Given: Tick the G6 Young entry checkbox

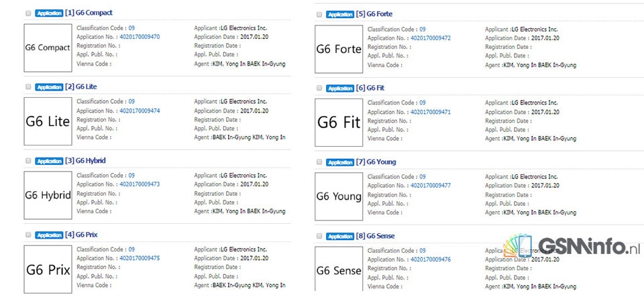Looking at the screenshot, I should click(x=319, y=162).
